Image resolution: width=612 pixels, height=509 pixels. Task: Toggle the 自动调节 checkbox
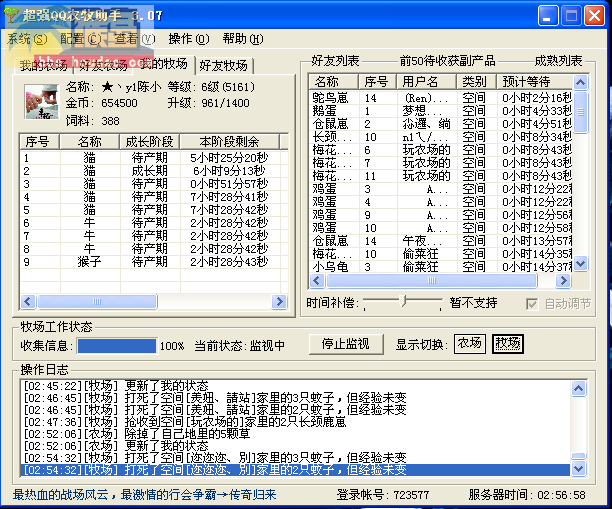tap(532, 304)
